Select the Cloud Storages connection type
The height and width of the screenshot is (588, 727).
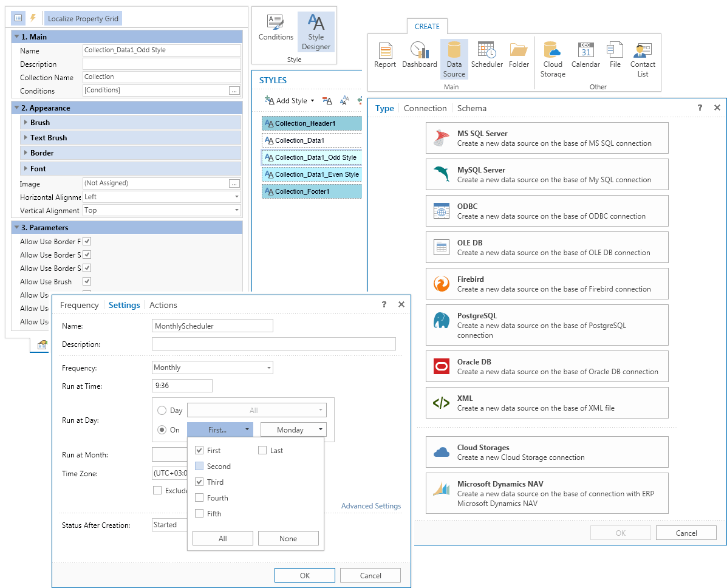[x=547, y=452]
